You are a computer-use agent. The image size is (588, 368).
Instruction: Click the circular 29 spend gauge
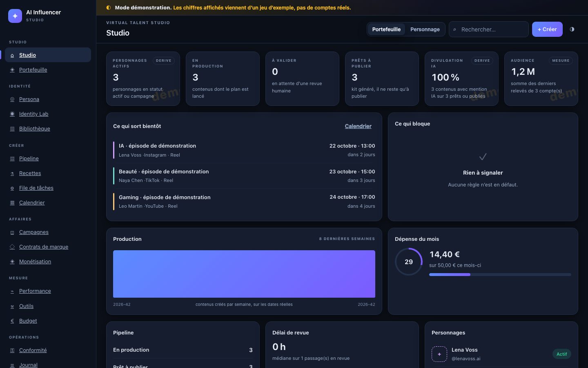coord(409,262)
